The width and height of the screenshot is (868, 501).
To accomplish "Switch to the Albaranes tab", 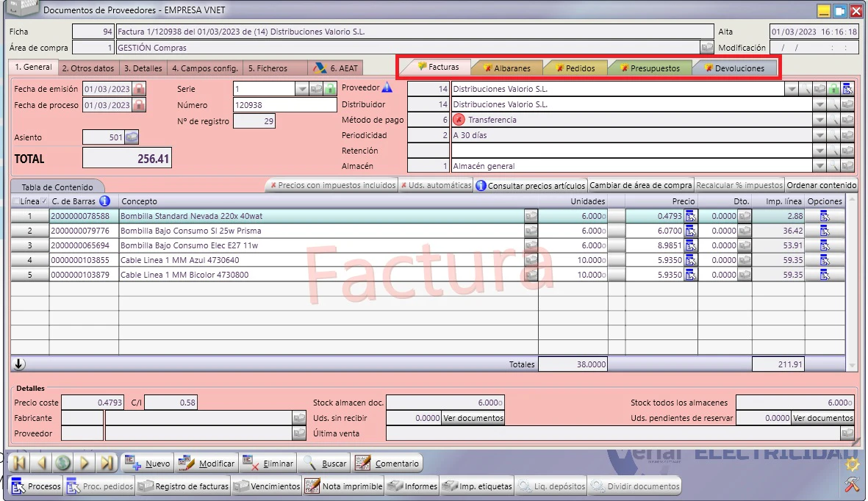I will 507,68.
